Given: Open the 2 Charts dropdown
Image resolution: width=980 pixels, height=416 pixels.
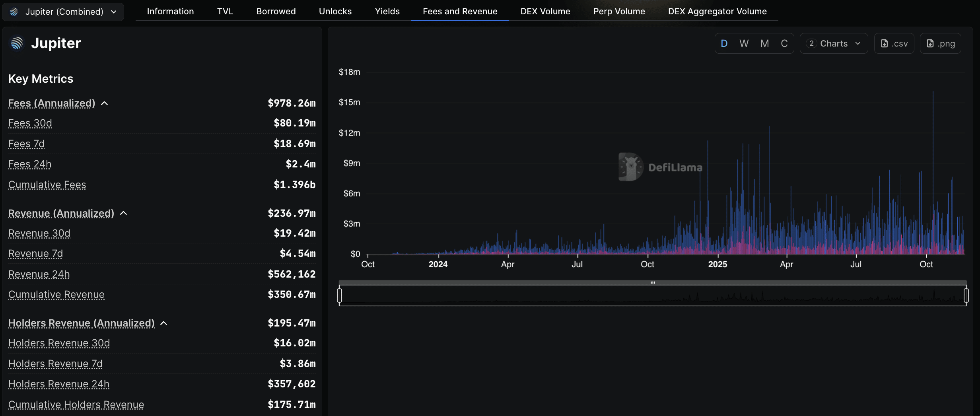Looking at the screenshot, I should tap(834, 43).
